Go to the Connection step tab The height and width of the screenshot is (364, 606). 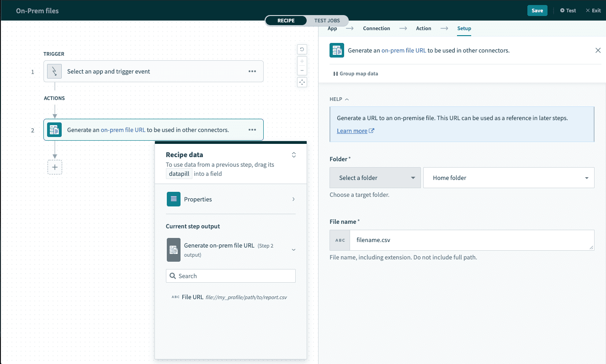pos(376,28)
